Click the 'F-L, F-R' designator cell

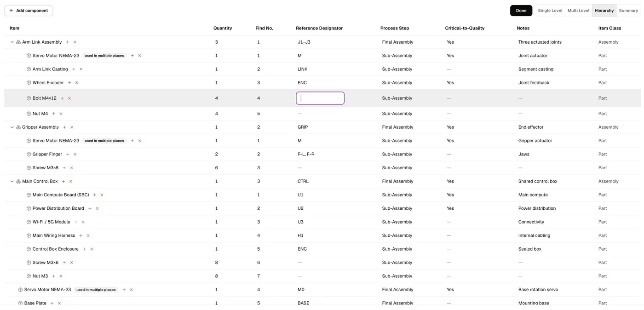[306, 154]
